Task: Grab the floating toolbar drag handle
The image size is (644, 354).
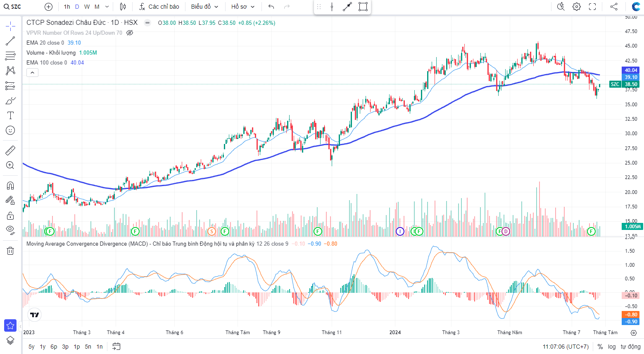Action: 319,7
